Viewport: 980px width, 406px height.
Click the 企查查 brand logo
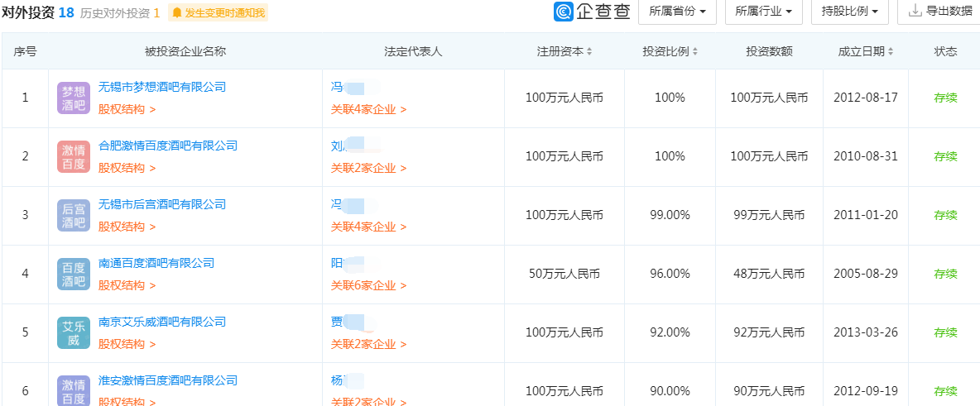(592, 12)
